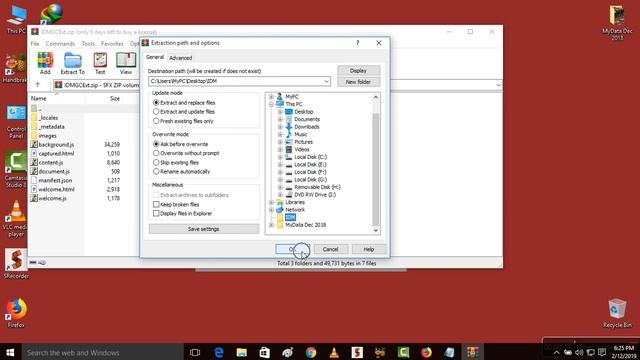Click the folder tree vertical scrollbar
Viewport: 640px width, 360px height.
pyautogui.click(x=376, y=169)
